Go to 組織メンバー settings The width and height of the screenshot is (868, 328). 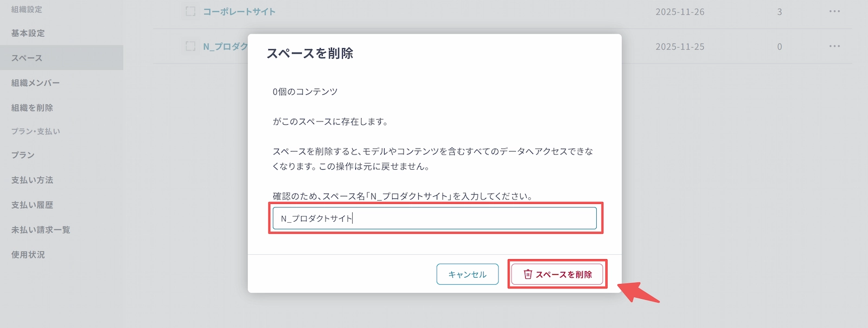(x=36, y=83)
